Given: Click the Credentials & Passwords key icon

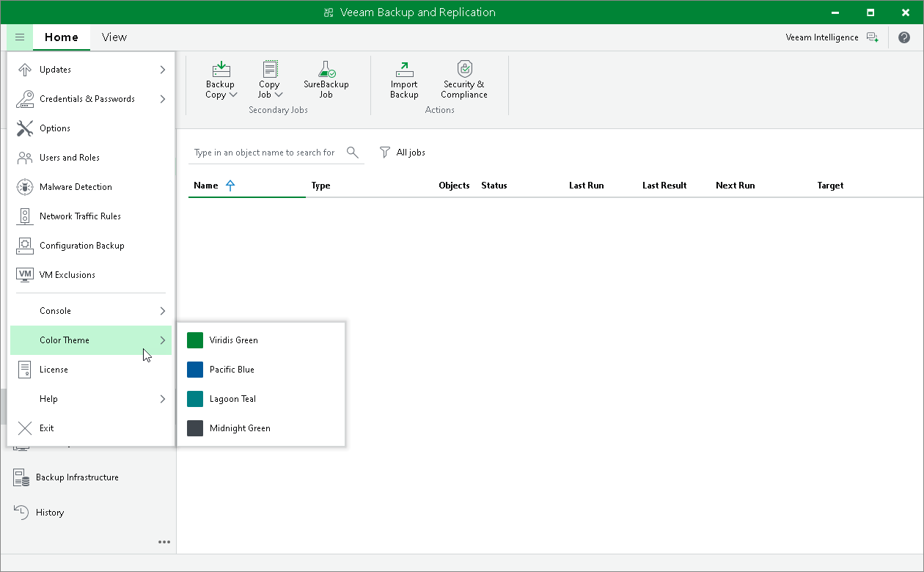Looking at the screenshot, I should (25, 99).
